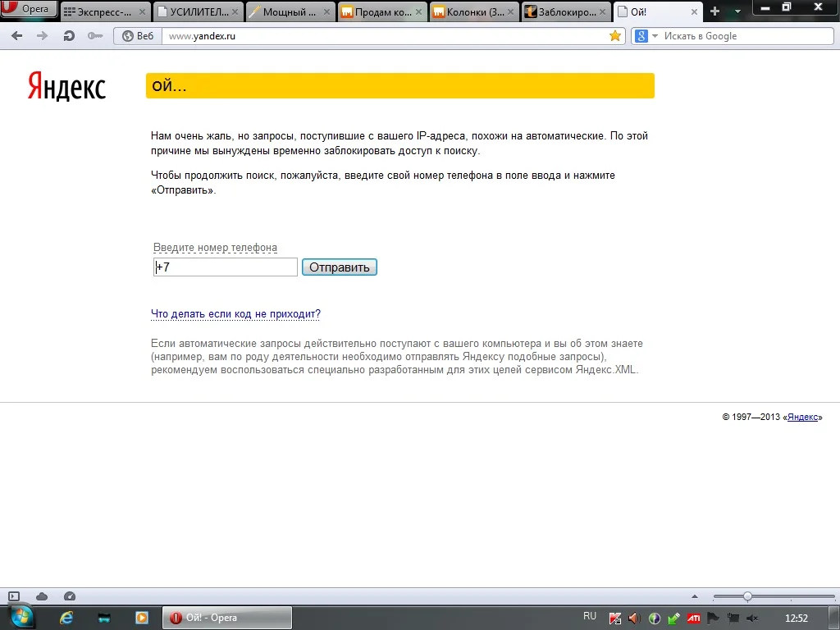Image resolution: width=840 pixels, height=630 pixels.
Task: Close the Экспресс-панель tab
Action: (142, 11)
